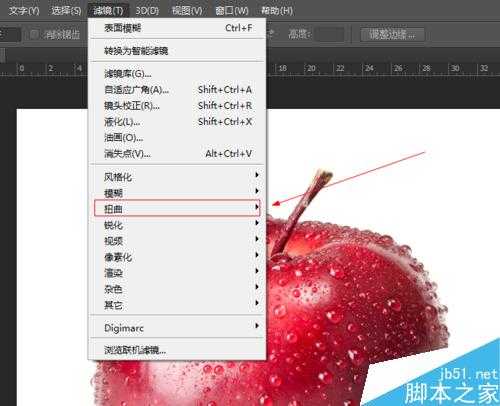
Task: Expand the 杂色 submenu
Action: click(177, 289)
